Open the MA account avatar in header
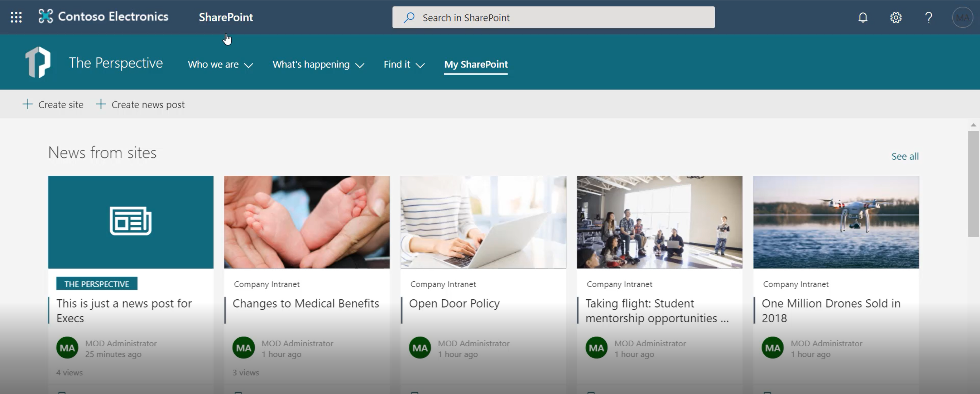The image size is (980, 394). 962,18
